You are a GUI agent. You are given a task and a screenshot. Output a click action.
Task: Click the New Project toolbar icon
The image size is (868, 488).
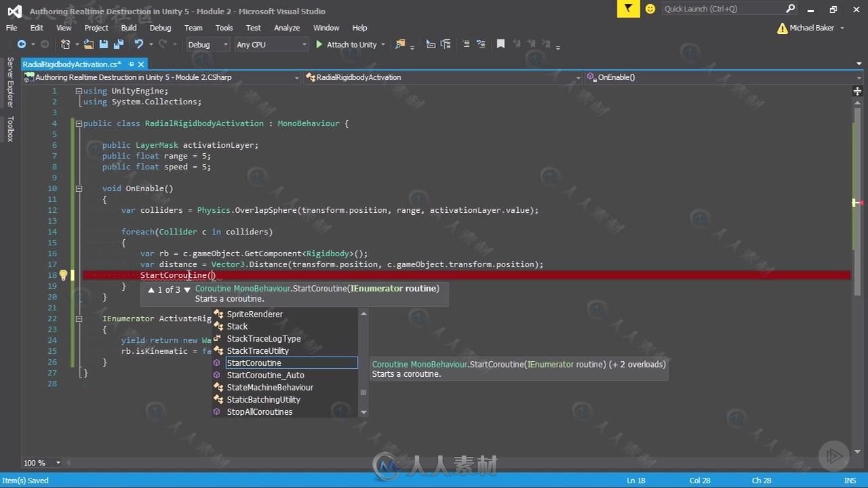click(65, 44)
